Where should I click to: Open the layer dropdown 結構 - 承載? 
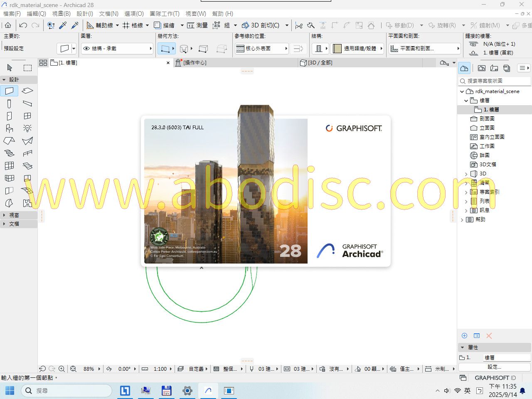[117, 49]
